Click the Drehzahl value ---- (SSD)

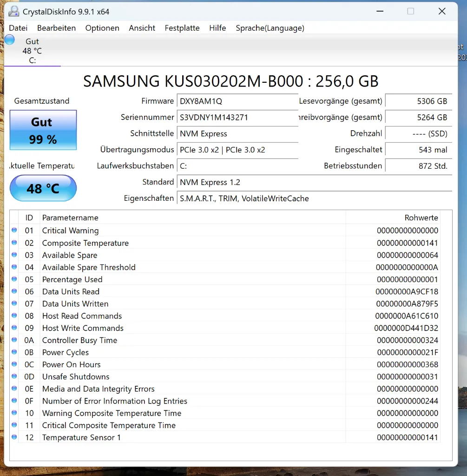[x=419, y=133]
